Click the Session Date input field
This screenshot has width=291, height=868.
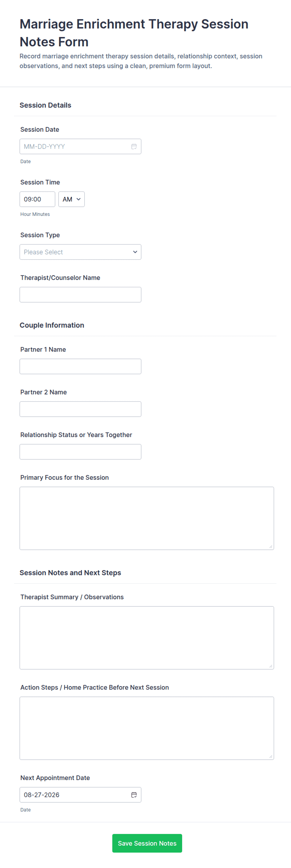click(80, 146)
